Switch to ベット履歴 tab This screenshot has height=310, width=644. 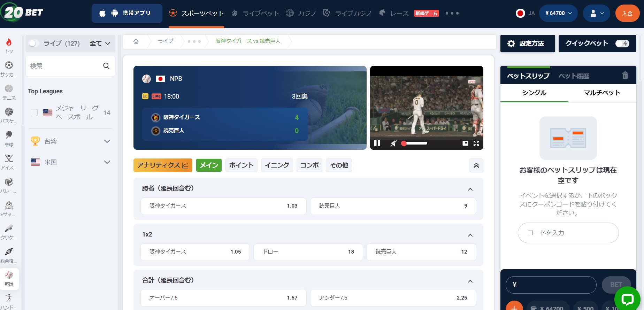(574, 76)
